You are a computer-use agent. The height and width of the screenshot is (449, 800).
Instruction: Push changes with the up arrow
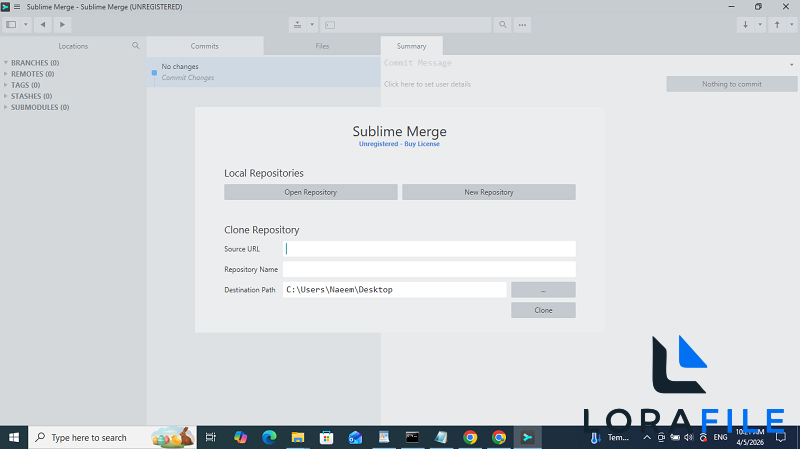(x=777, y=24)
